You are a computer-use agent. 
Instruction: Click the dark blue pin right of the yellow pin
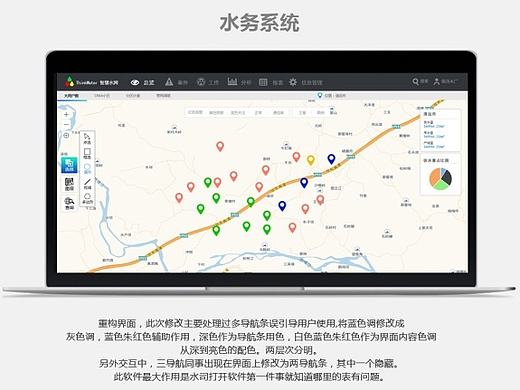331,159
